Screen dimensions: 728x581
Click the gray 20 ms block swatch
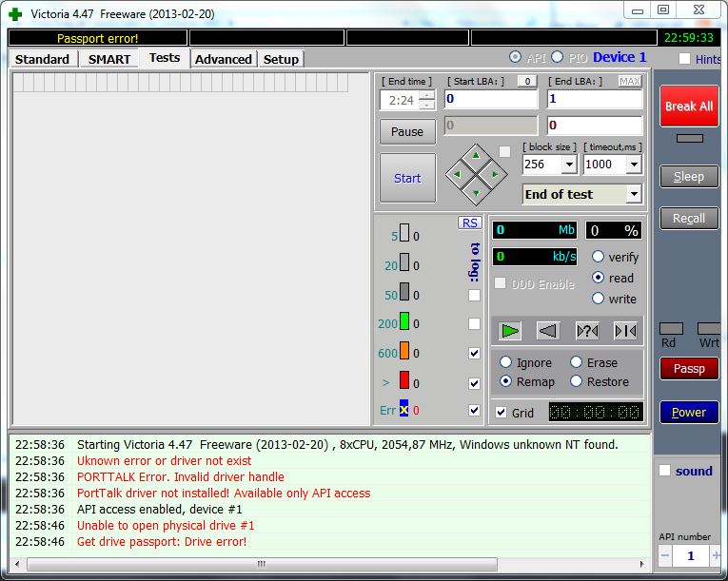[x=403, y=262]
